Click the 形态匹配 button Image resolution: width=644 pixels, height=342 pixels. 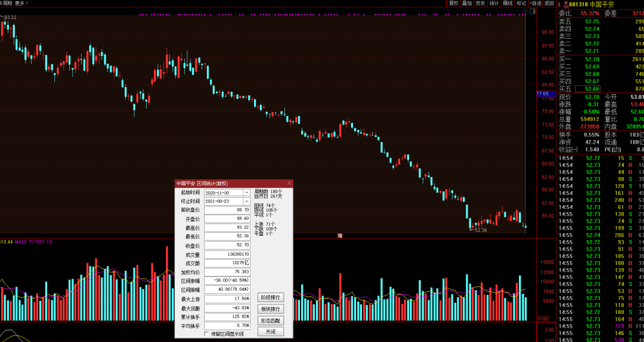(270, 320)
